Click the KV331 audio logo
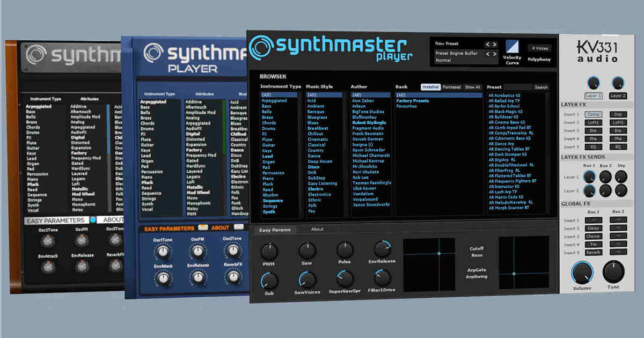This screenshot has width=644, height=338. click(597, 50)
